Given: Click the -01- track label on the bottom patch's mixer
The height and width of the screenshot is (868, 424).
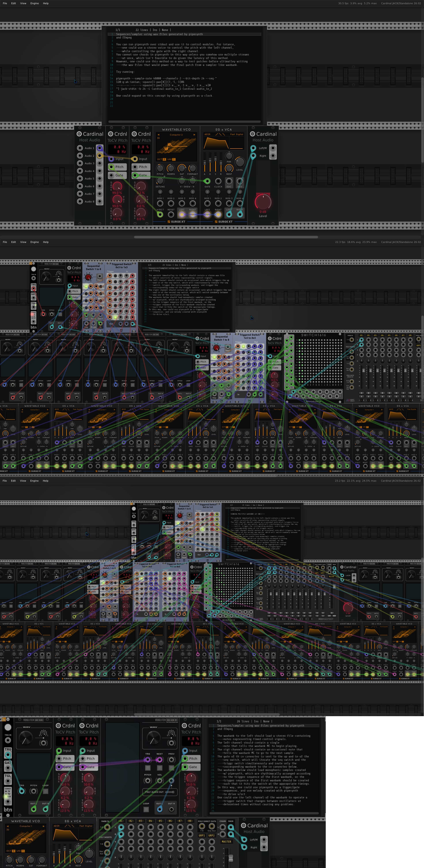Looking at the screenshot, I should coord(121,821).
